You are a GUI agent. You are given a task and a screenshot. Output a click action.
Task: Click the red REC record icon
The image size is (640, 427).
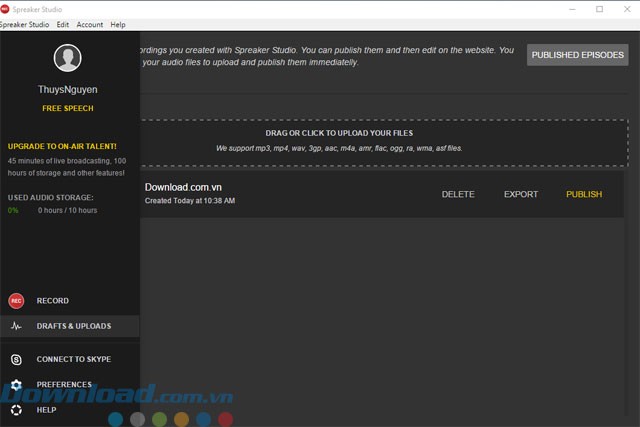(x=16, y=301)
